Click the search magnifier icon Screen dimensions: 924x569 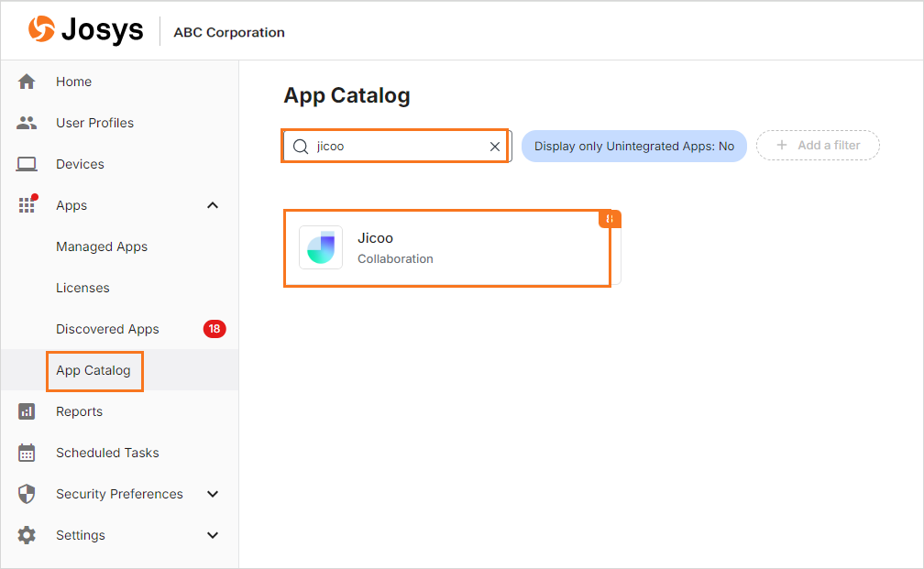pos(301,146)
